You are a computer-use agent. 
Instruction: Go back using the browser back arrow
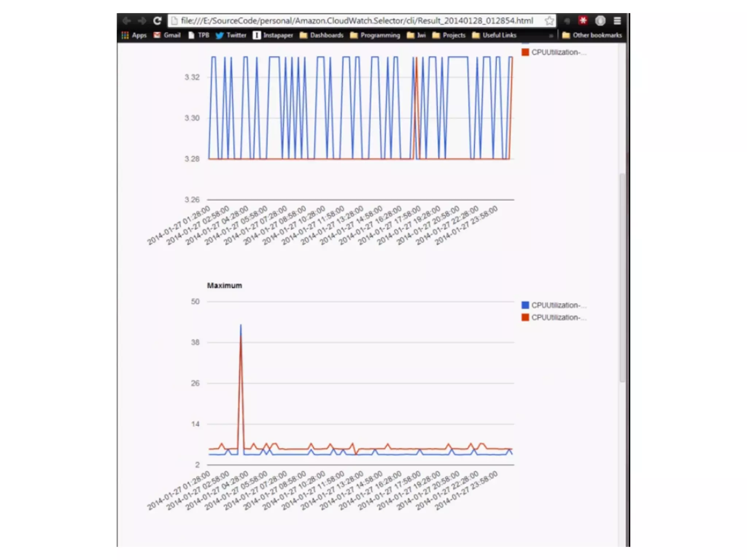click(127, 21)
